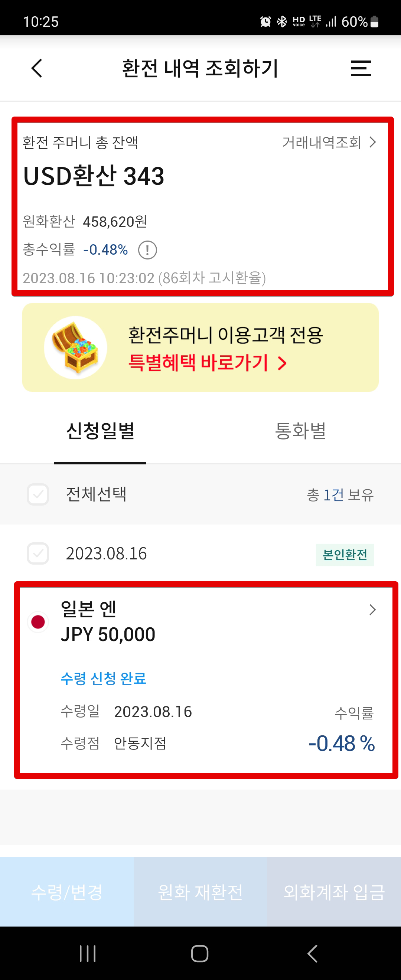Tap the treasure chest icon
This screenshot has height=980, width=401.
tap(75, 347)
